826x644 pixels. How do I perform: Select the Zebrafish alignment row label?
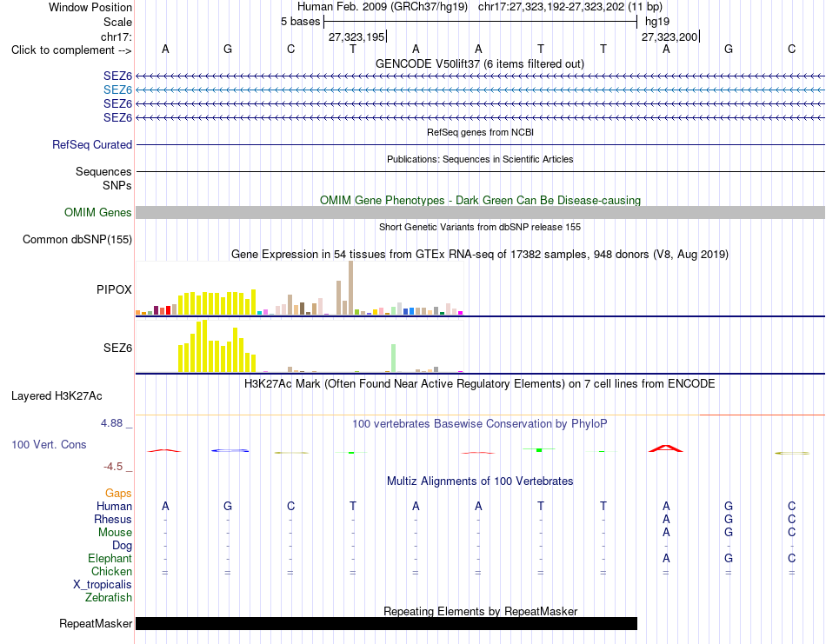click(109, 598)
